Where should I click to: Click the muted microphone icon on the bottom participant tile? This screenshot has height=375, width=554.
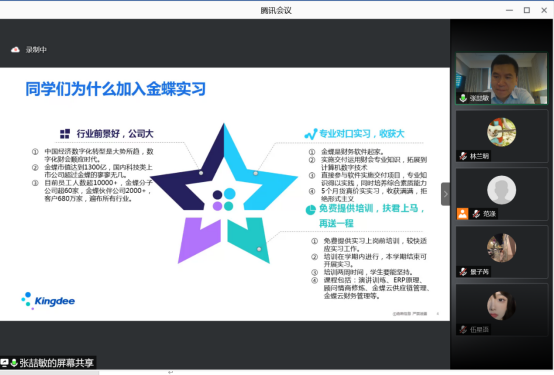(463, 329)
